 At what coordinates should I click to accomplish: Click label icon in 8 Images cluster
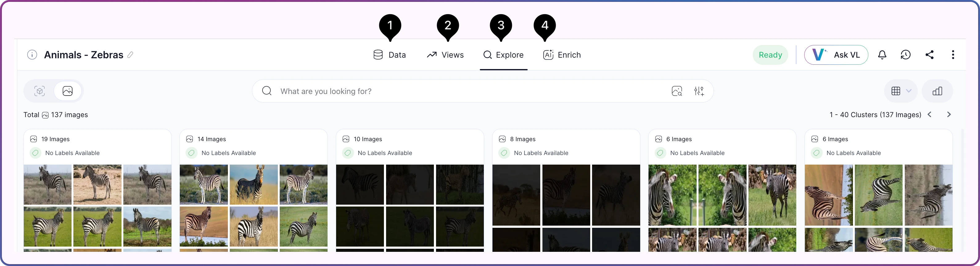(x=504, y=153)
